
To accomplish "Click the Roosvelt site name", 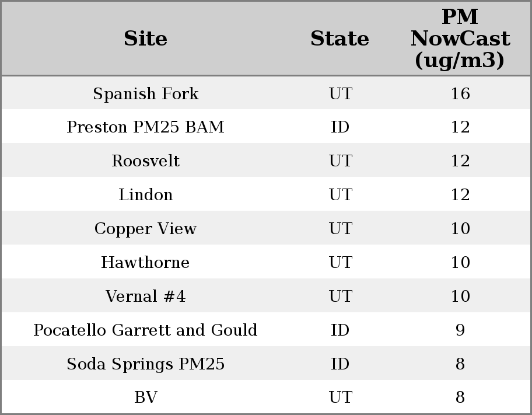I will tap(145, 161).
